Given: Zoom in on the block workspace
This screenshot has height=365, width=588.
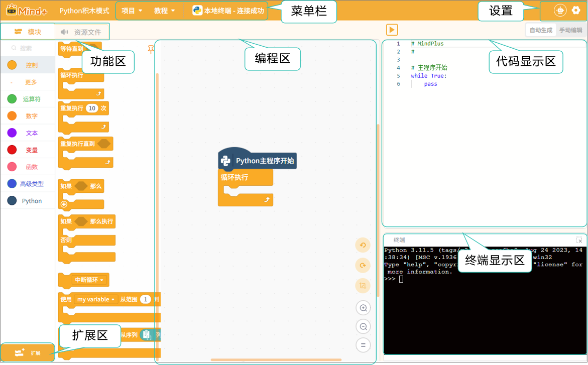Looking at the screenshot, I should [x=363, y=308].
